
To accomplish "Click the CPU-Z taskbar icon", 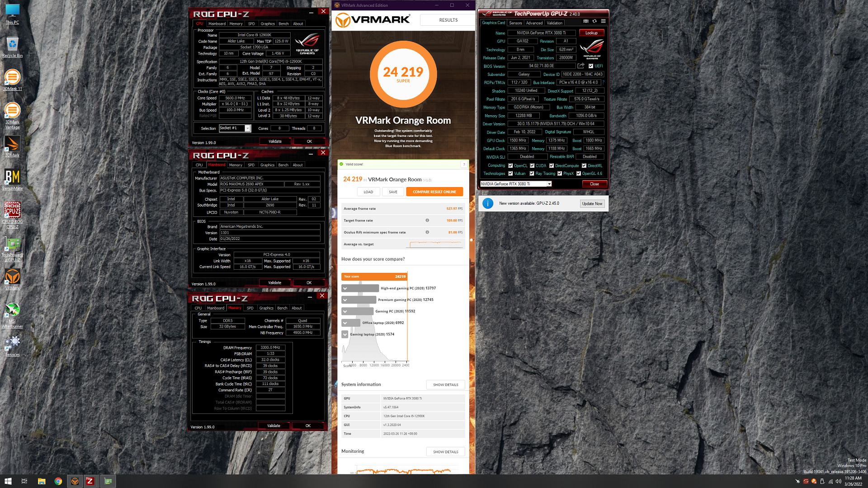I will pos(90,481).
